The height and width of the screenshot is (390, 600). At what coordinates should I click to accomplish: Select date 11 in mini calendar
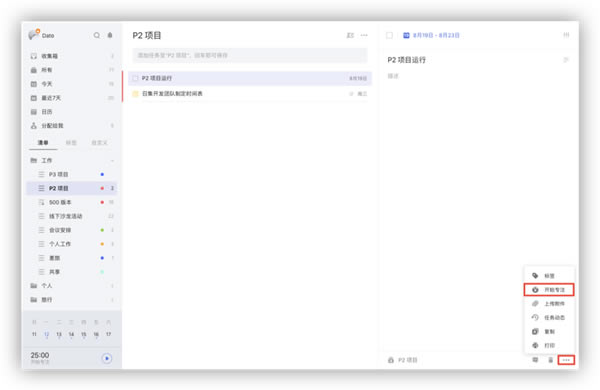click(x=34, y=334)
